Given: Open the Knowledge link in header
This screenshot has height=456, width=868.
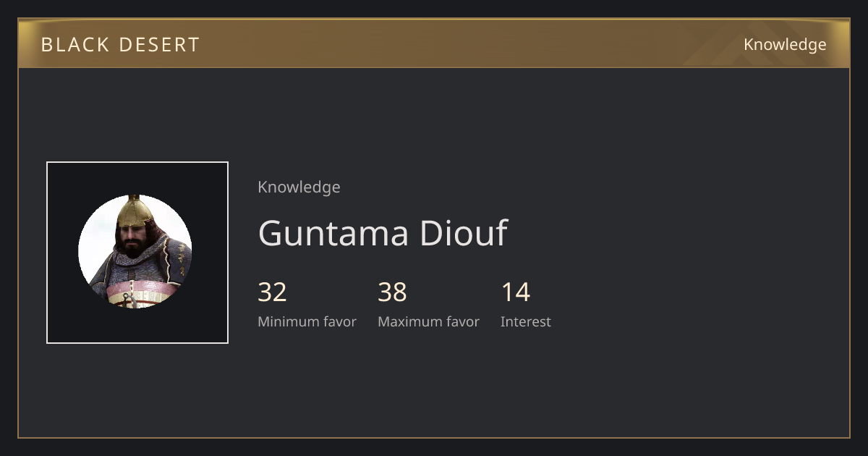Looking at the screenshot, I should point(785,45).
